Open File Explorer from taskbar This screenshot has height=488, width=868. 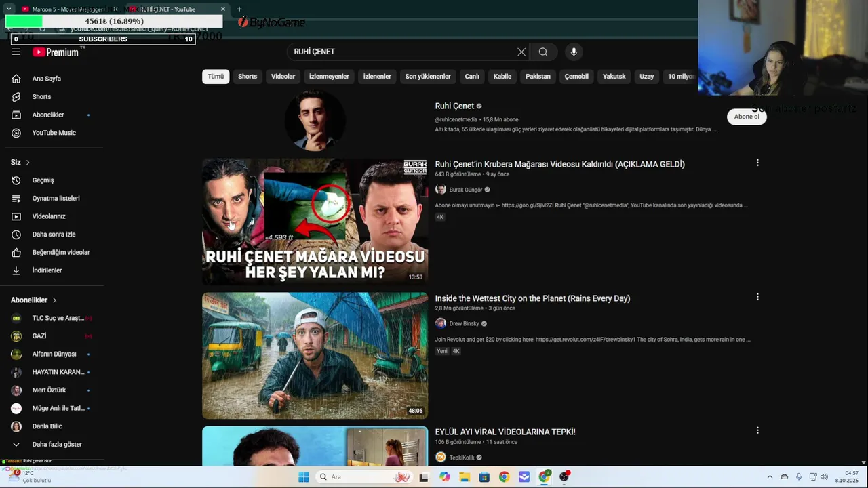point(465,477)
